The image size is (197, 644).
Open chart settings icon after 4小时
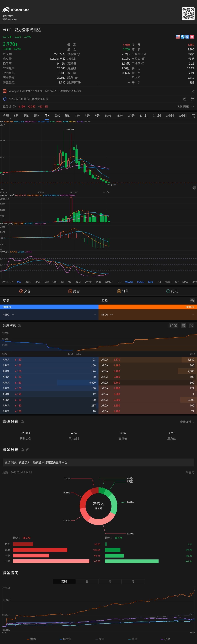point(193,116)
